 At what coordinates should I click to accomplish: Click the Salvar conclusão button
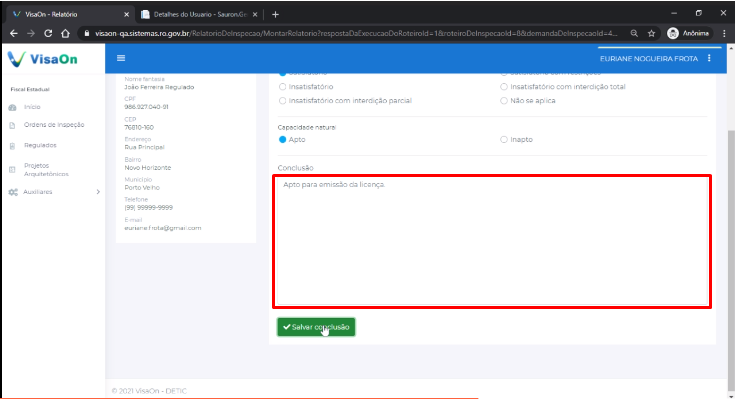tap(316, 327)
